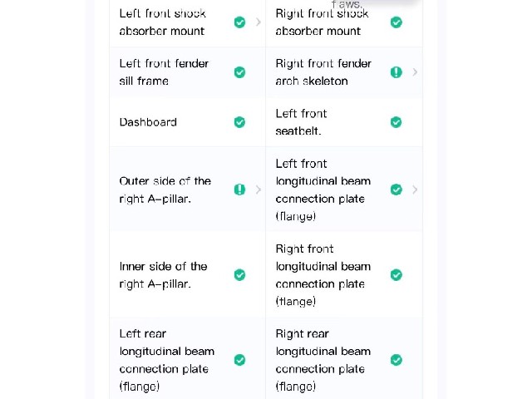
Task: Click warning icon for Outer side of right A-pillar
Action: tap(240, 190)
